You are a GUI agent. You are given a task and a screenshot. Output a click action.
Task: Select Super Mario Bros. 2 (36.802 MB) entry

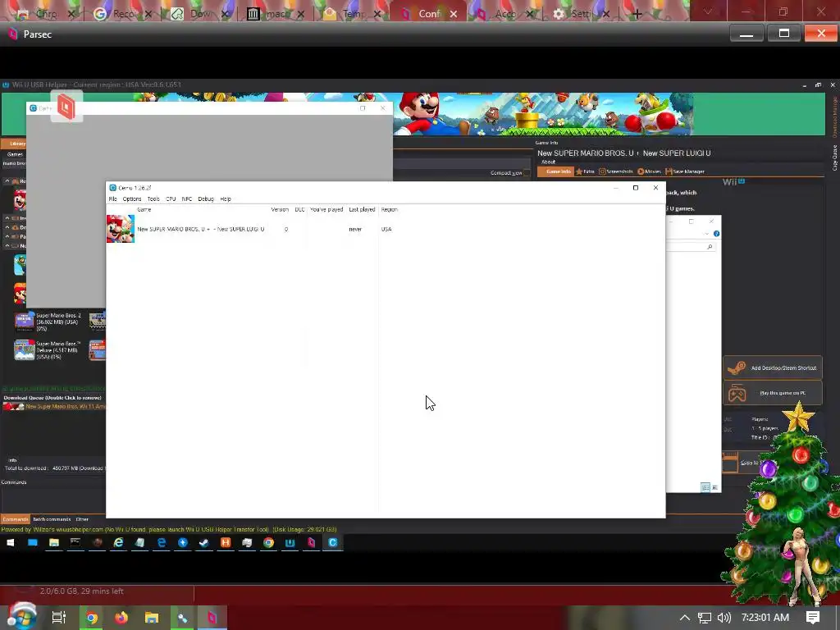48,322
